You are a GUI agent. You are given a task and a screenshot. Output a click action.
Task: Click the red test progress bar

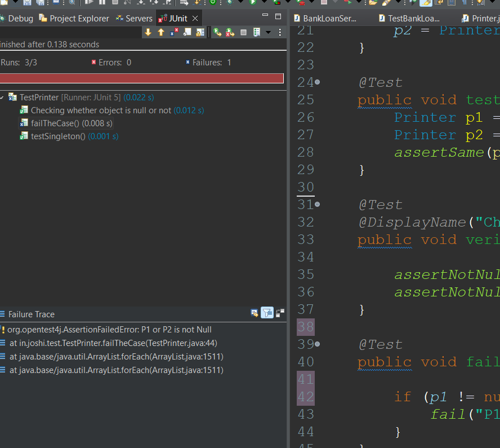141,78
